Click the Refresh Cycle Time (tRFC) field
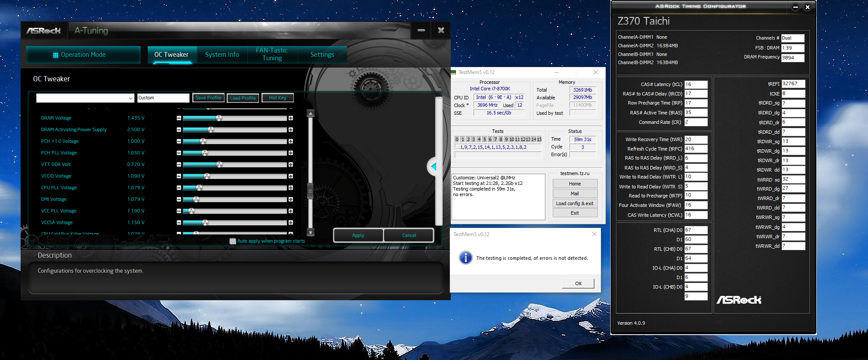Viewport: 868px width, 360px height. [x=696, y=149]
